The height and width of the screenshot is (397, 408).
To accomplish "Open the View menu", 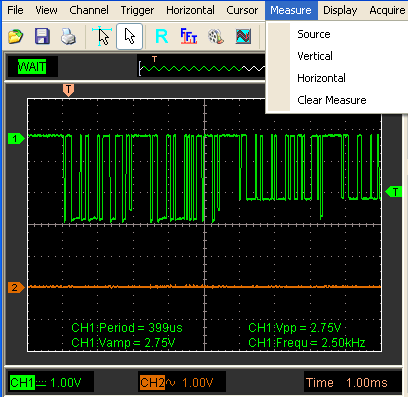I will tap(46, 10).
